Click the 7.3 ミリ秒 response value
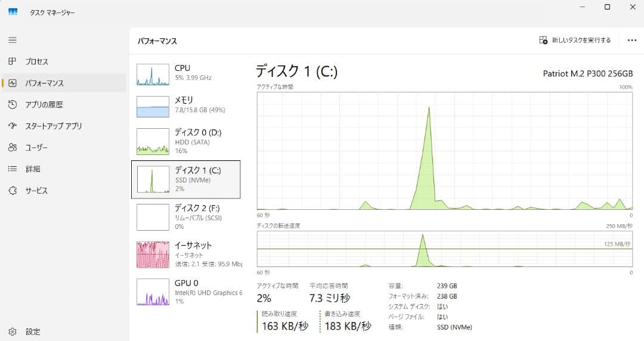This screenshot has width=644, height=341. pyautogui.click(x=330, y=298)
